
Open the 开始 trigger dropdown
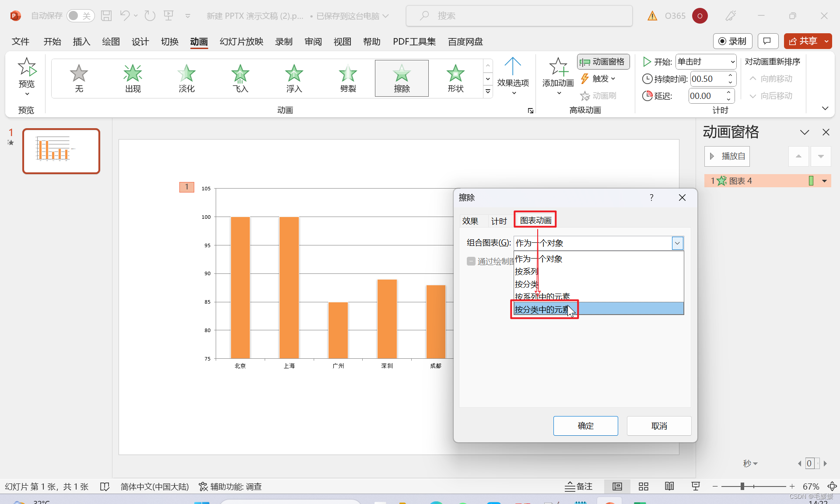pyautogui.click(x=729, y=61)
